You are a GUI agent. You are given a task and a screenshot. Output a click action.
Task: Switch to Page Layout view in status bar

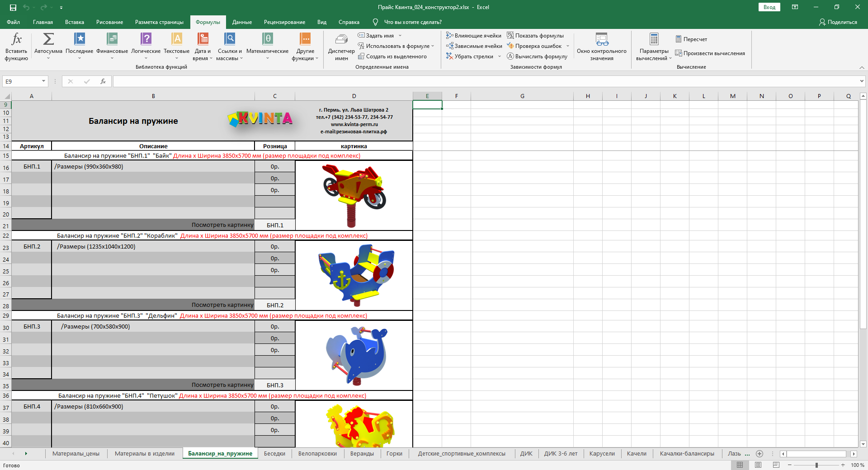[758, 465]
